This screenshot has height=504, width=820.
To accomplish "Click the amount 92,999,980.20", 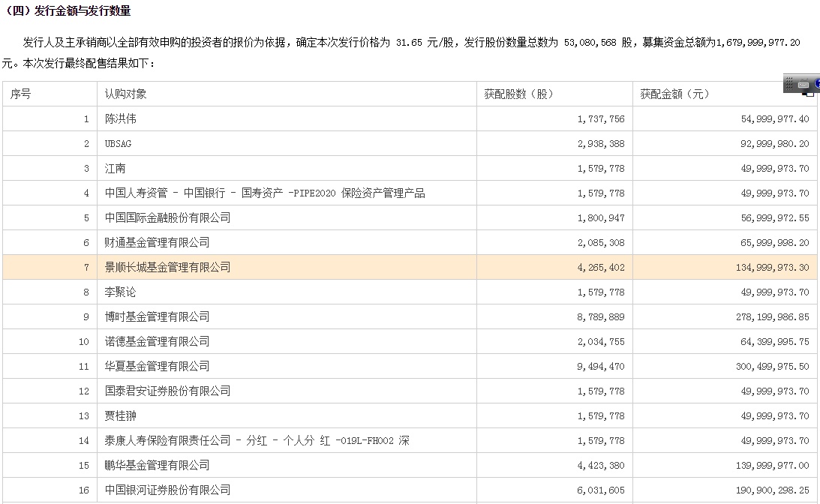I will 775,144.
